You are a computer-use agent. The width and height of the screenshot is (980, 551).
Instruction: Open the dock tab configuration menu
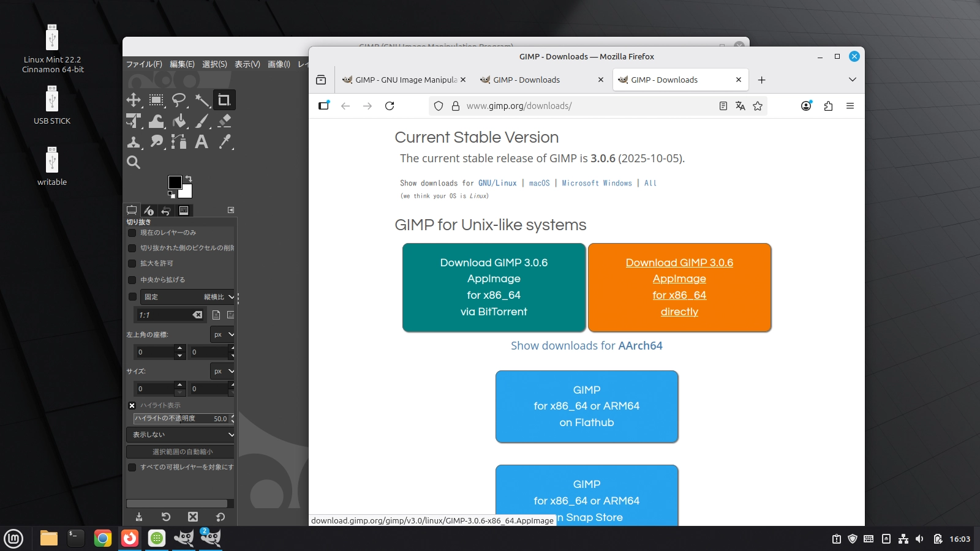click(x=231, y=210)
